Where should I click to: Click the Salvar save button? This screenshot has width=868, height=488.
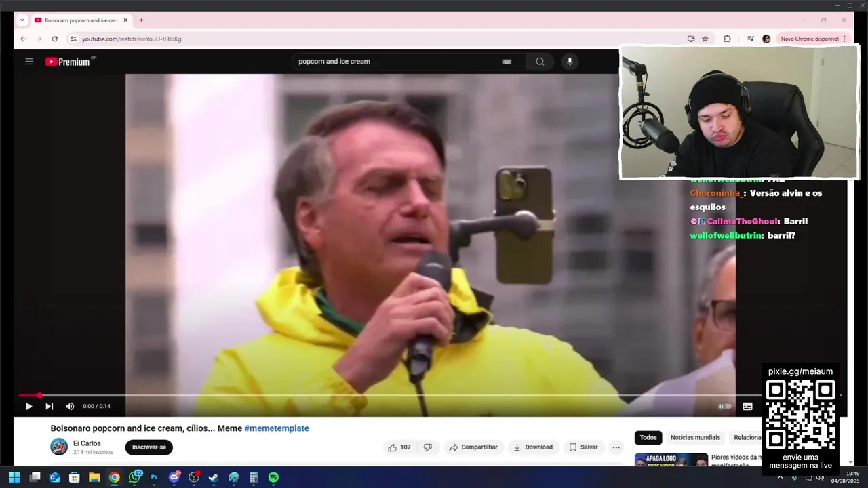(583, 447)
